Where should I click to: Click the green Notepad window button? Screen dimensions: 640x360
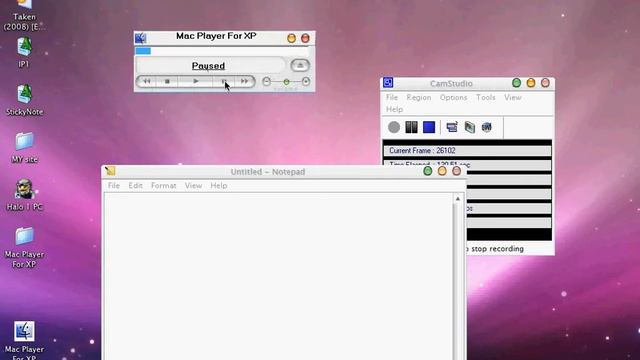click(428, 171)
